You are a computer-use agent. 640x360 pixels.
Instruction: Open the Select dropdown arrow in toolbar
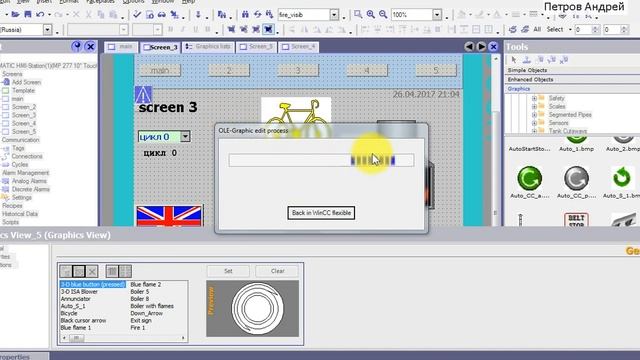click(x=570, y=30)
